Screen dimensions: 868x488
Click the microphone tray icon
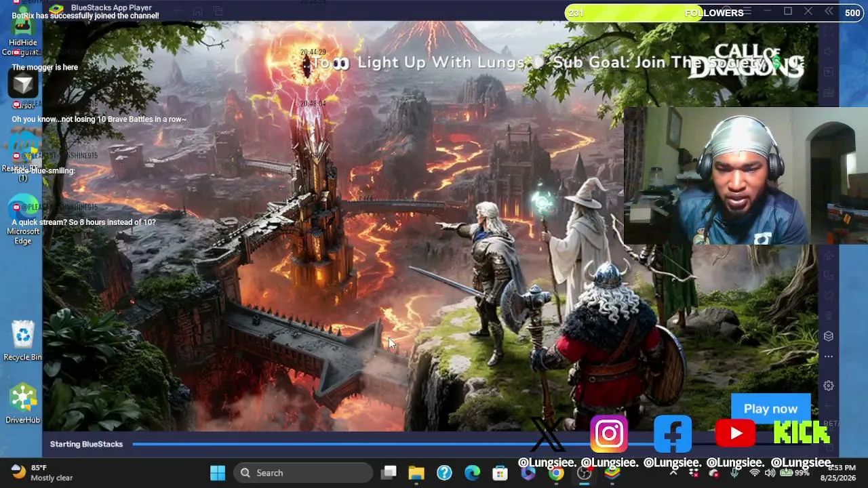pos(734,472)
